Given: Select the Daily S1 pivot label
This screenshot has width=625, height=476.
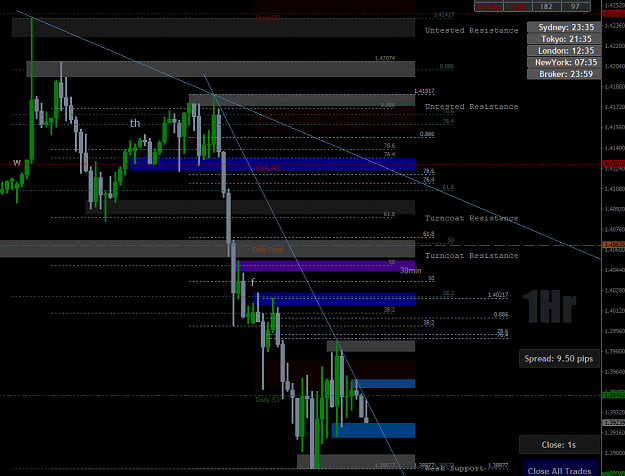Looking at the screenshot, I should pyautogui.click(x=268, y=399).
